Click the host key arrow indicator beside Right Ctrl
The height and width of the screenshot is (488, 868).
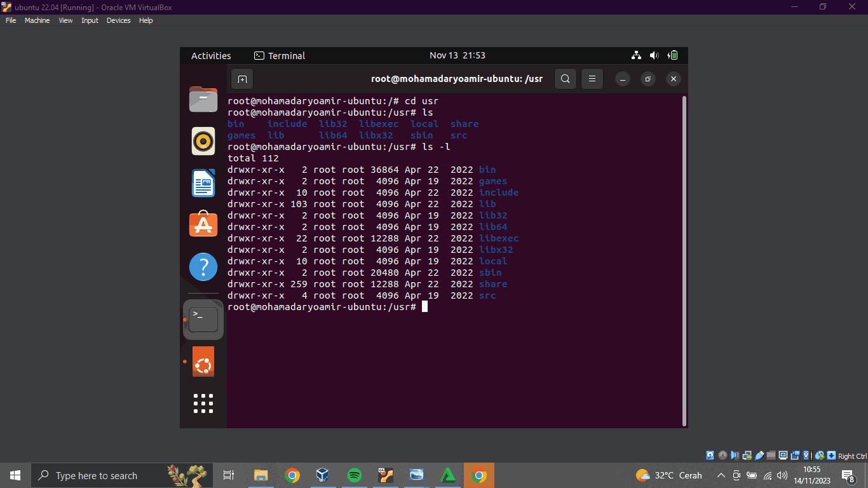click(831, 456)
